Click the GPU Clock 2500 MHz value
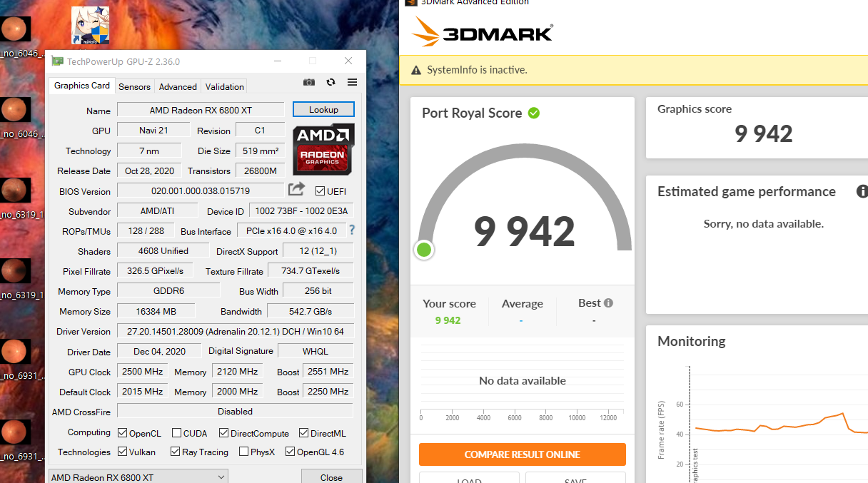 (142, 371)
